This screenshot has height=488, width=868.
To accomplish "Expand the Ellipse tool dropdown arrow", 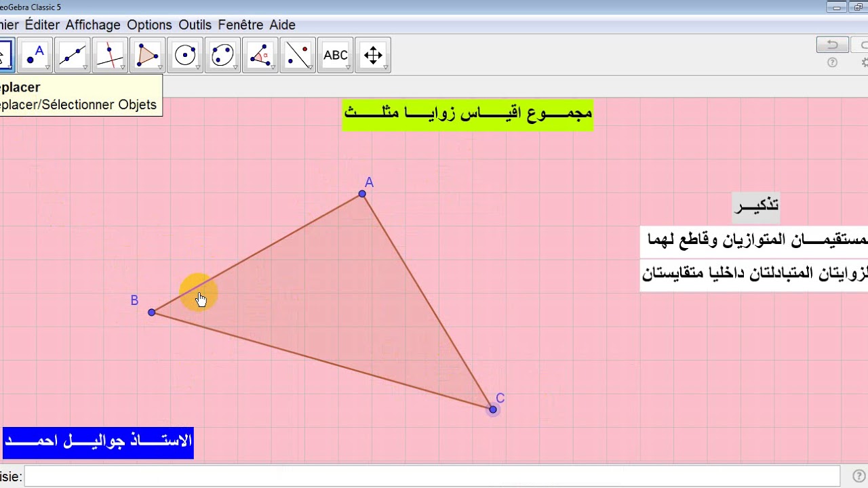I will pos(235,68).
